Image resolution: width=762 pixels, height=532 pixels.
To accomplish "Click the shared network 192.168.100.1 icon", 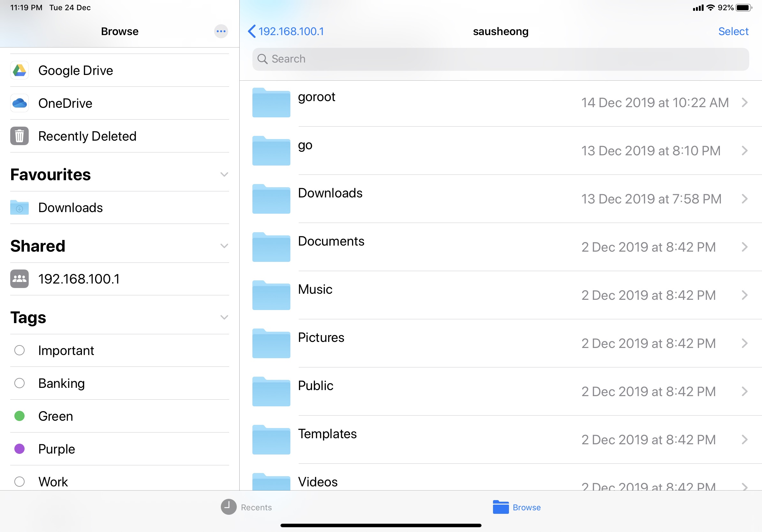I will pos(20,279).
